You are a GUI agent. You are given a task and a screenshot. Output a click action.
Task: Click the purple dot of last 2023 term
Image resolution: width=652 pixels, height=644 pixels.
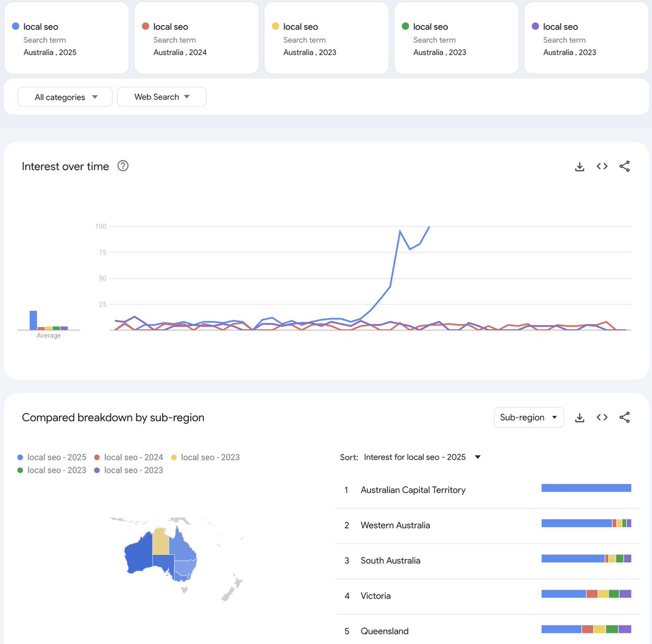tap(535, 26)
